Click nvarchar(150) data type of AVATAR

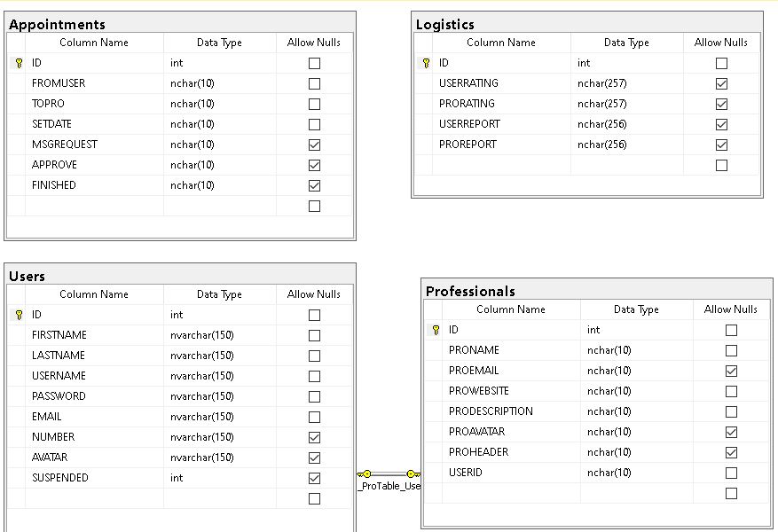tap(201, 458)
